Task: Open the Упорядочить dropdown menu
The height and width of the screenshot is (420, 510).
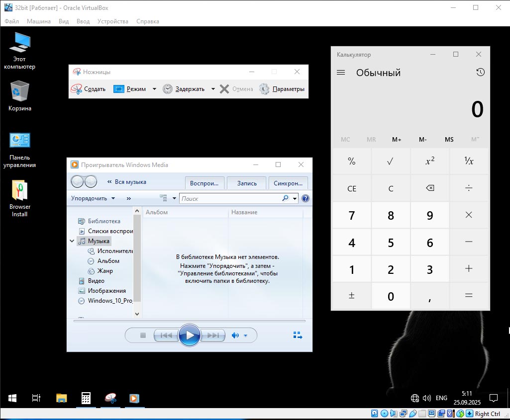Action: point(93,198)
